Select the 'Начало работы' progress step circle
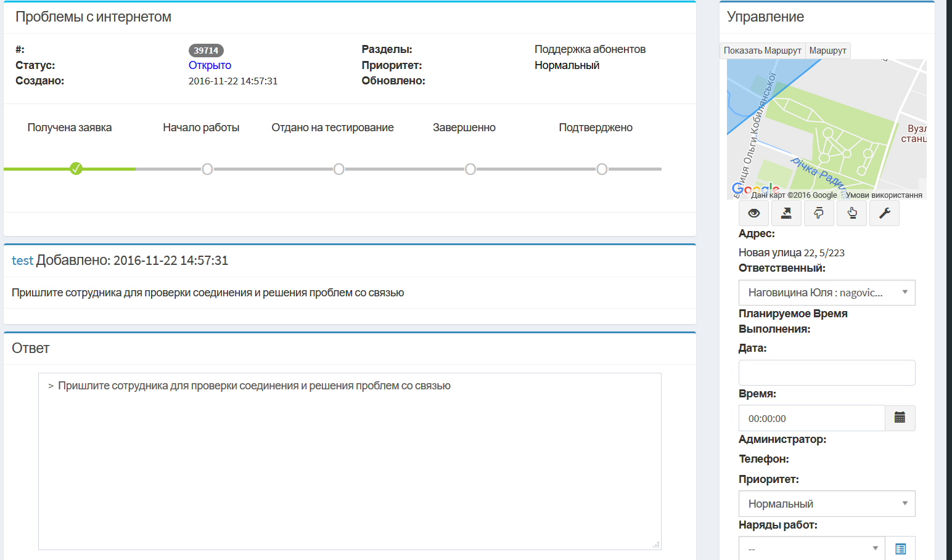This screenshot has height=560, width=952. click(207, 169)
